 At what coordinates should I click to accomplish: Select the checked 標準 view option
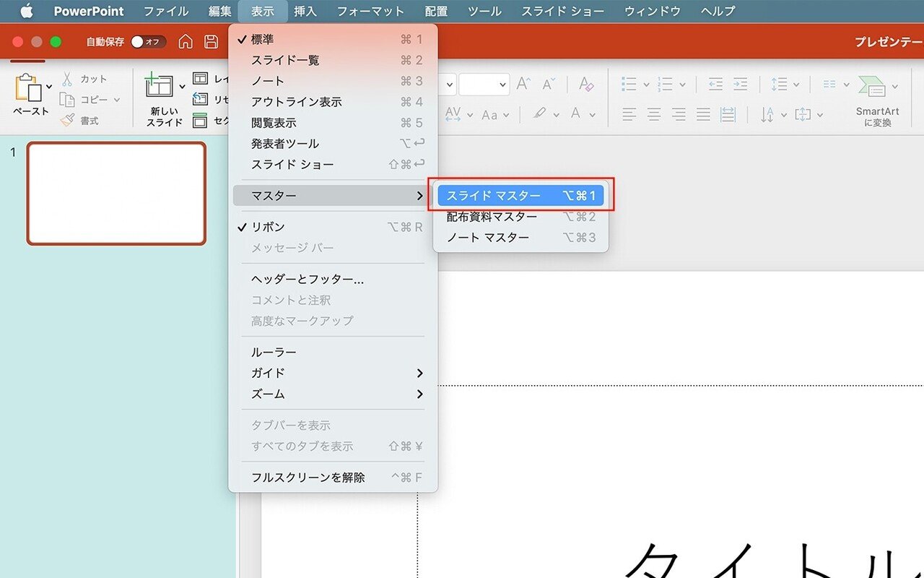point(333,39)
